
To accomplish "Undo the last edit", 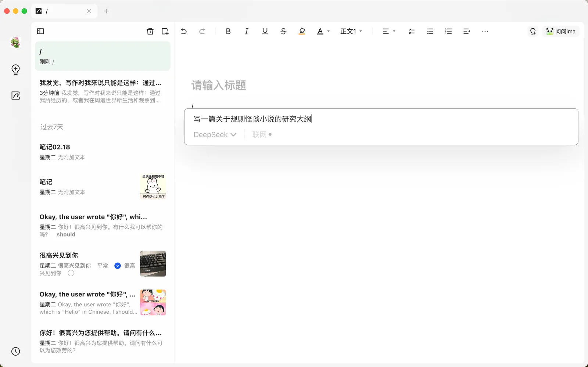I will click(x=184, y=31).
